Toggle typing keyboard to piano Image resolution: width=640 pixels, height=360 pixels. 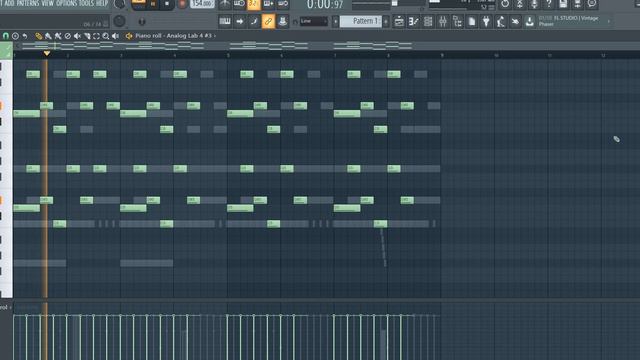(225, 21)
